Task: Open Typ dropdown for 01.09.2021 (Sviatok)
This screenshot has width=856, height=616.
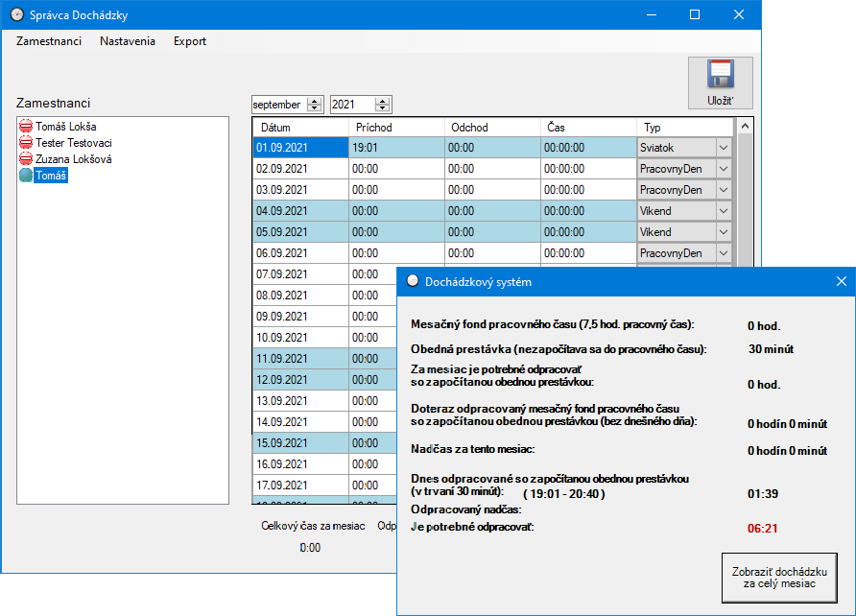Action: point(724,148)
